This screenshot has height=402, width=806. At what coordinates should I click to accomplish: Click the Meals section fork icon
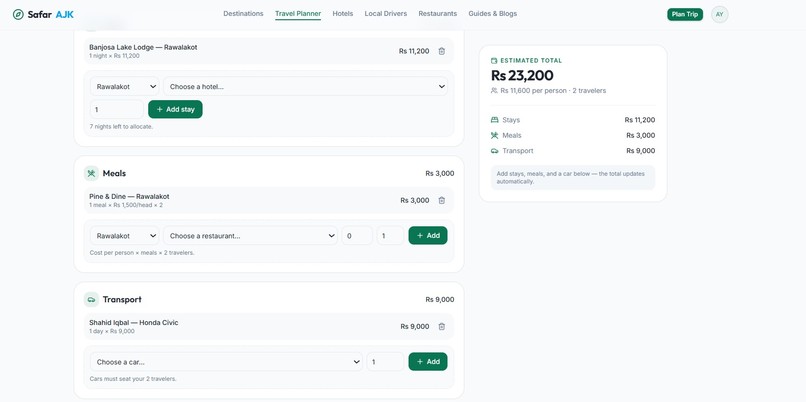tap(91, 173)
